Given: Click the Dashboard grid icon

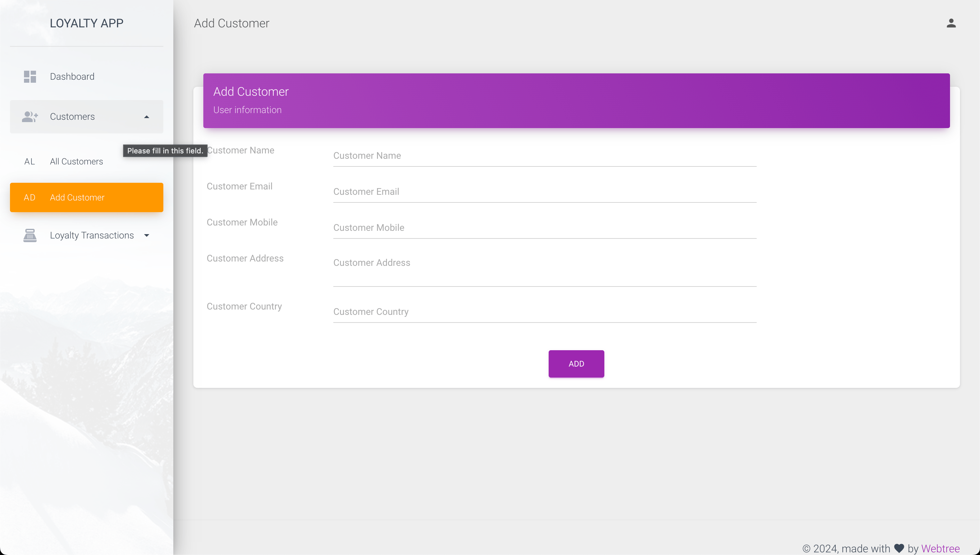Looking at the screenshot, I should pyautogui.click(x=30, y=77).
